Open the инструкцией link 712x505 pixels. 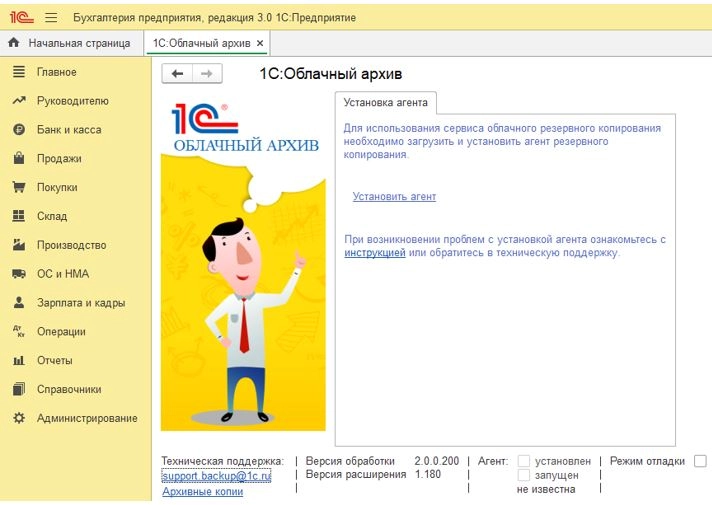375,252
